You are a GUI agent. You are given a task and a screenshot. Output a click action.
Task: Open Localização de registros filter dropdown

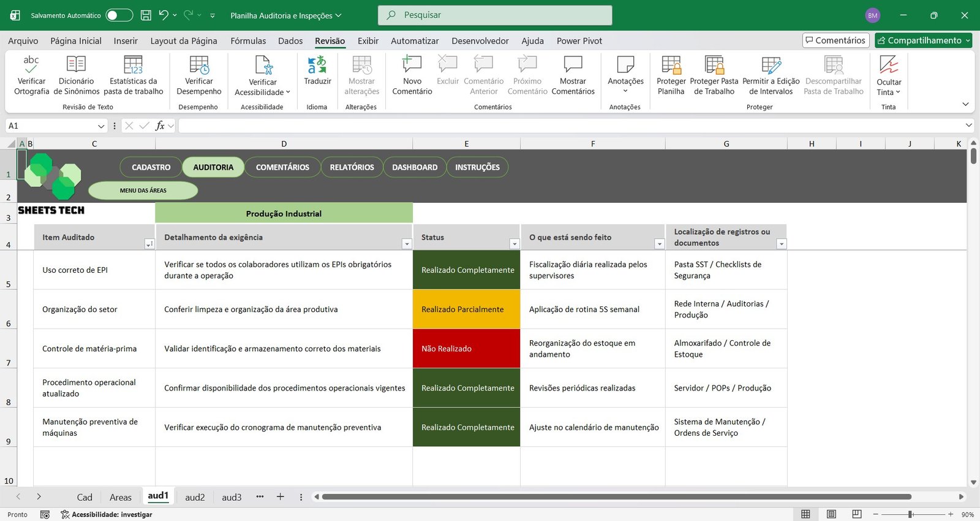click(x=781, y=244)
